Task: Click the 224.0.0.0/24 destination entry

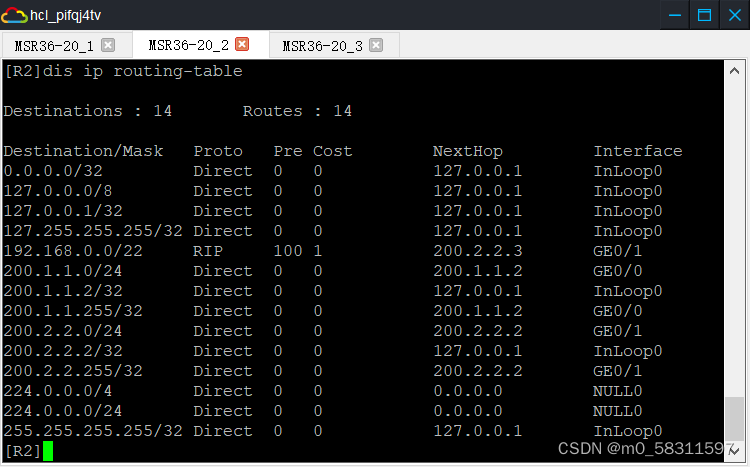Action: [x=63, y=411]
